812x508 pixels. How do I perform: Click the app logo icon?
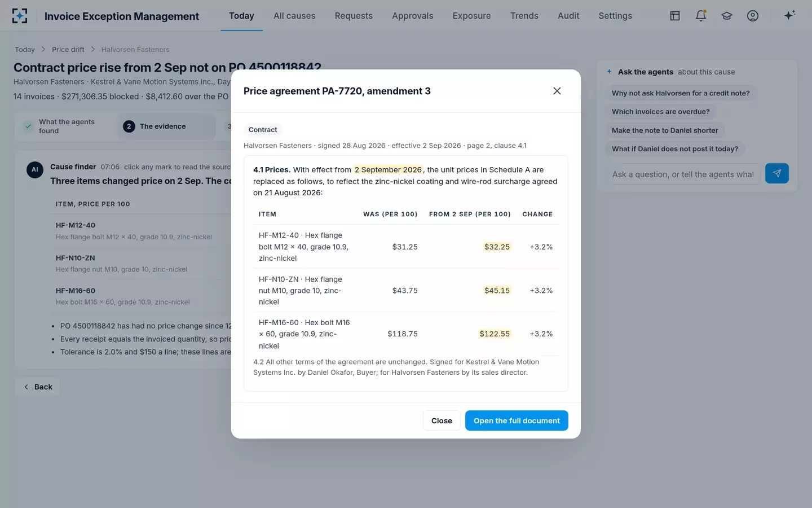[20, 16]
